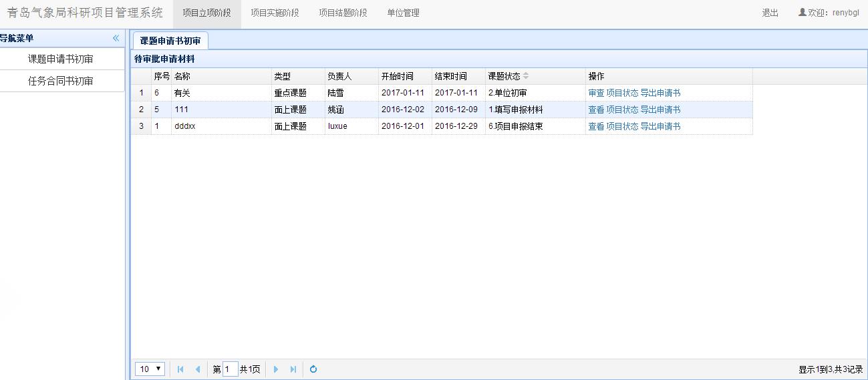Image resolution: width=868 pixels, height=380 pixels.
Task: Go to first page of the grid
Action: point(180,369)
